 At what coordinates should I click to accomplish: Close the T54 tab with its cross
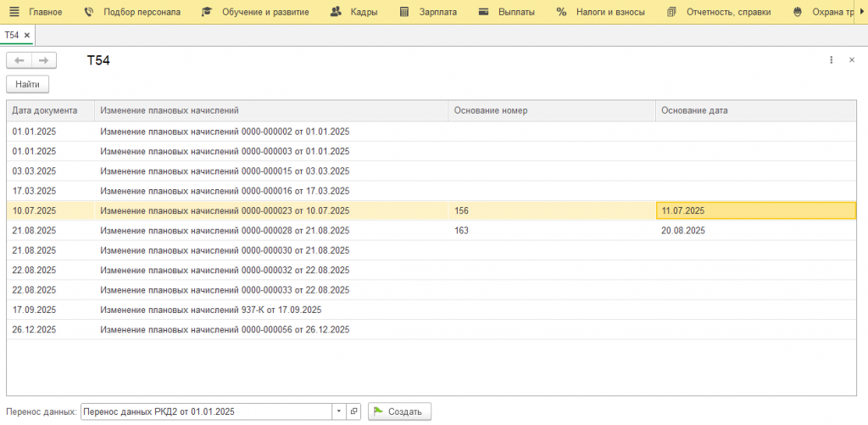[26, 35]
